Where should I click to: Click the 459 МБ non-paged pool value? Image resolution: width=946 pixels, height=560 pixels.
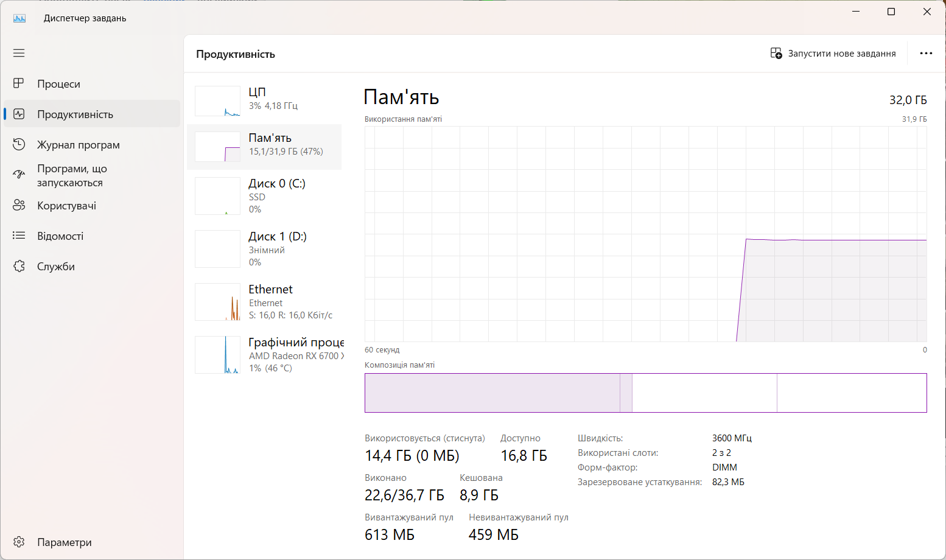(494, 535)
